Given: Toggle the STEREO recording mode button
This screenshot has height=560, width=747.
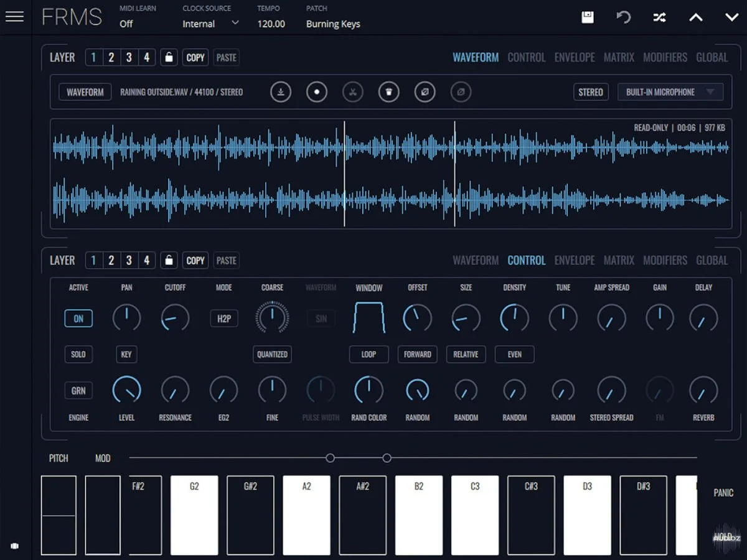Looking at the screenshot, I should tap(591, 92).
